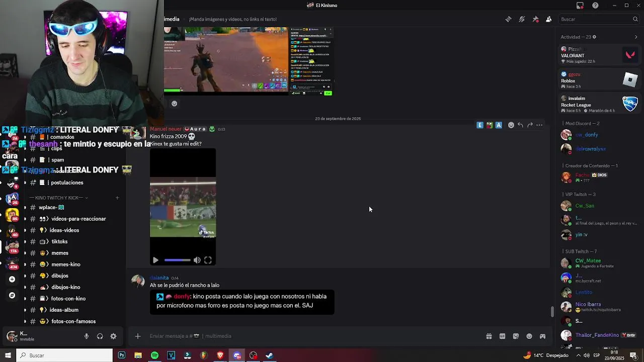Open the comandos channel

point(73,137)
